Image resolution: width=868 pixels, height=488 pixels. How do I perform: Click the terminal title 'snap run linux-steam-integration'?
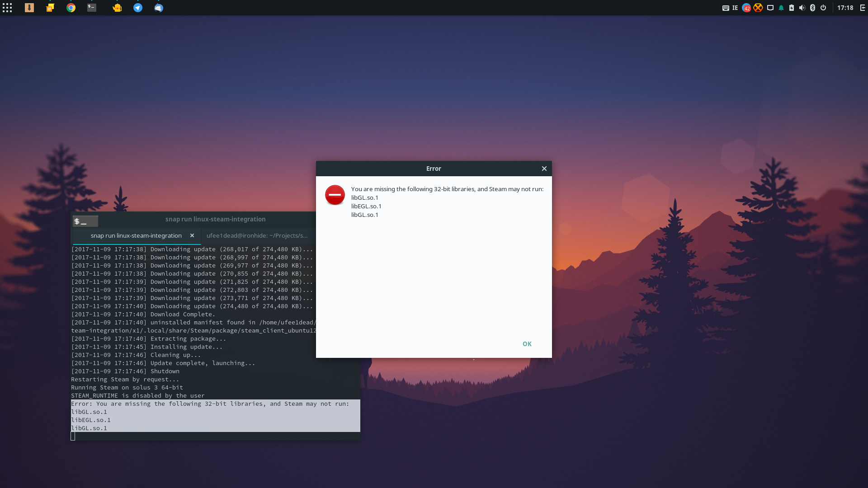[x=215, y=219]
